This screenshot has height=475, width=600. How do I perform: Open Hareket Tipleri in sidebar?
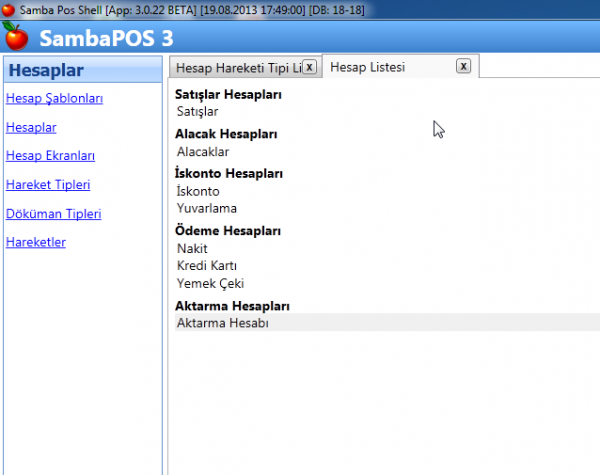(48, 185)
